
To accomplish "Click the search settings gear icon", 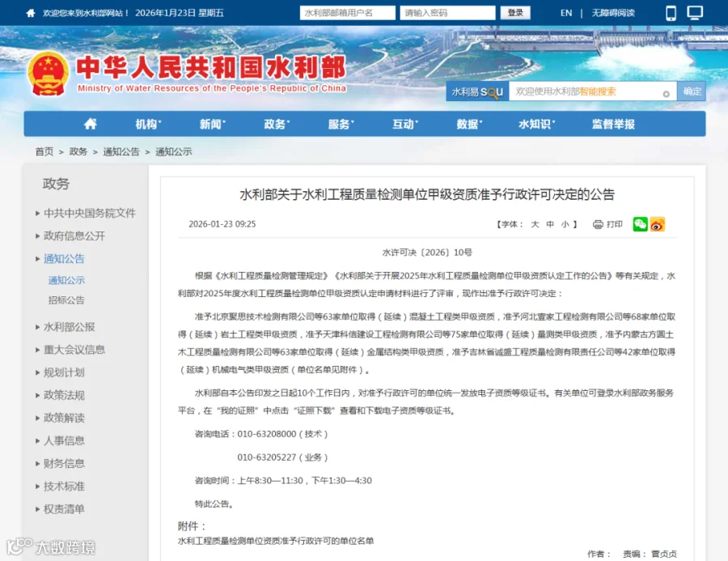I will coord(666,94).
